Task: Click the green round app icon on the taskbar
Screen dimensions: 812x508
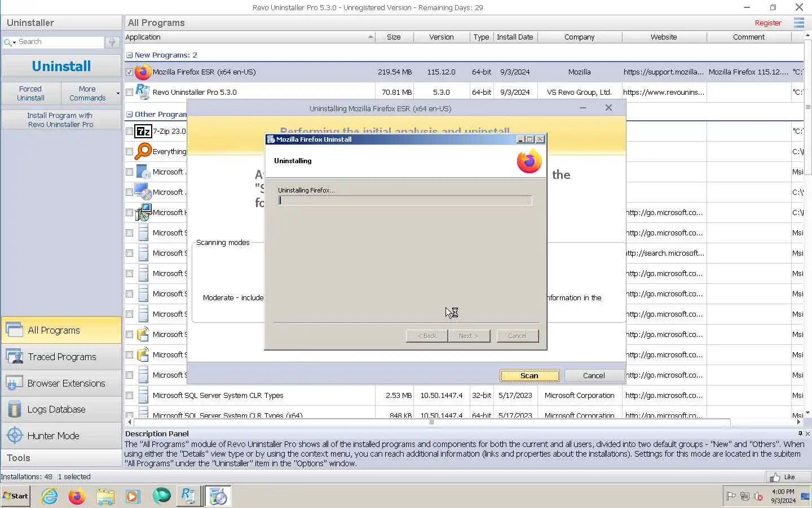Action: coord(161,496)
